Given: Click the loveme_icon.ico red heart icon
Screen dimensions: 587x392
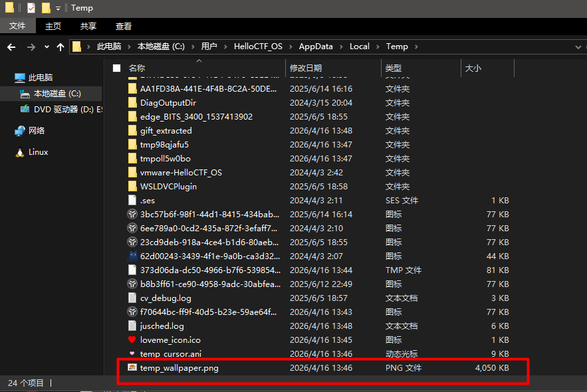Looking at the screenshot, I should [x=132, y=340].
